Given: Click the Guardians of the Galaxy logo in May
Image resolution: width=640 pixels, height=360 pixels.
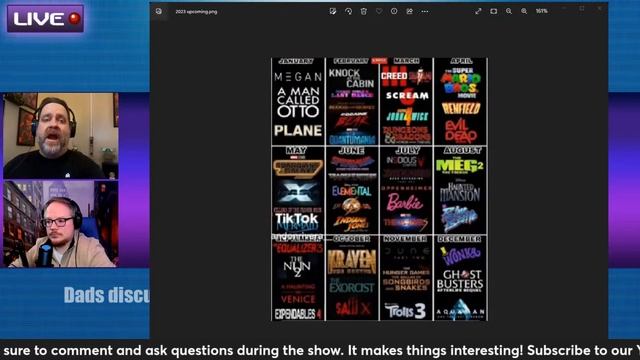Looking at the screenshot, I should (x=298, y=168).
